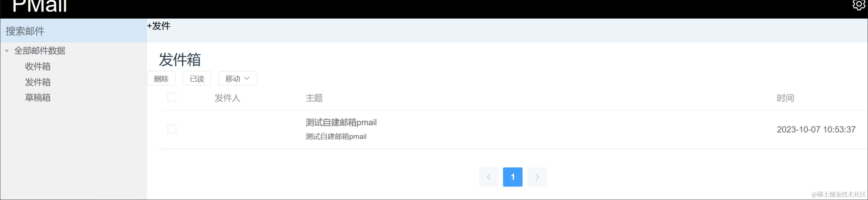Tick the select-all checkbox in table header

pyautogui.click(x=172, y=98)
